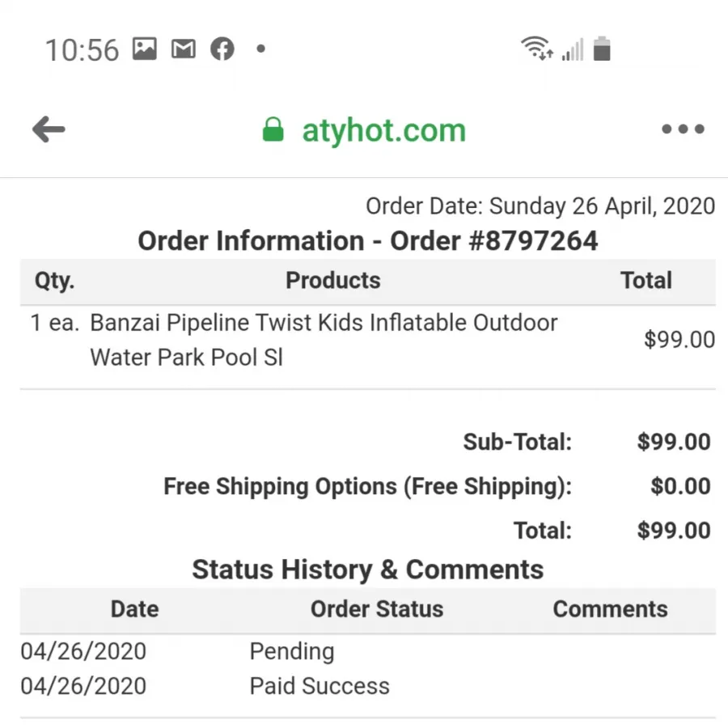728x728 pixels.
Task: Tap the battery status icon
Action: [x=602, y=49]
